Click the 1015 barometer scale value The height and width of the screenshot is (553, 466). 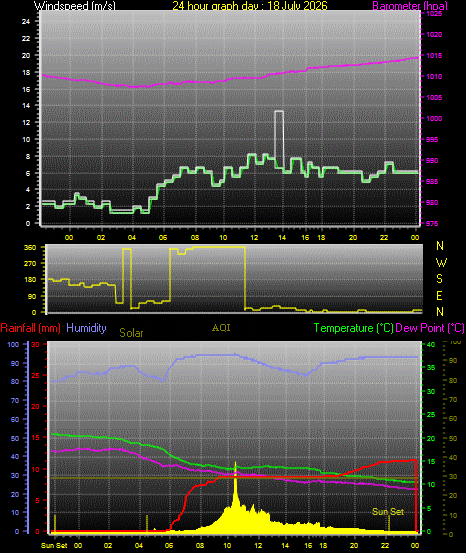tap(434, 56)
